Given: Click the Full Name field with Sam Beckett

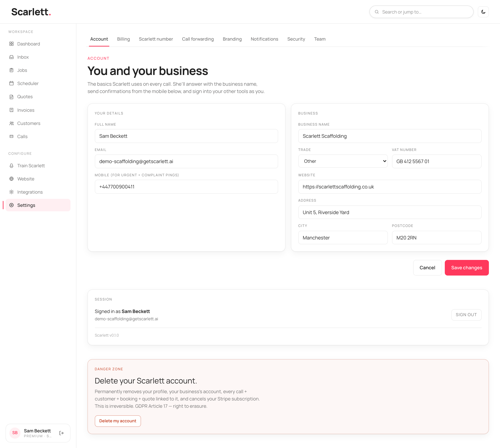Looking at the screenshot, I should tap(186, 136).
